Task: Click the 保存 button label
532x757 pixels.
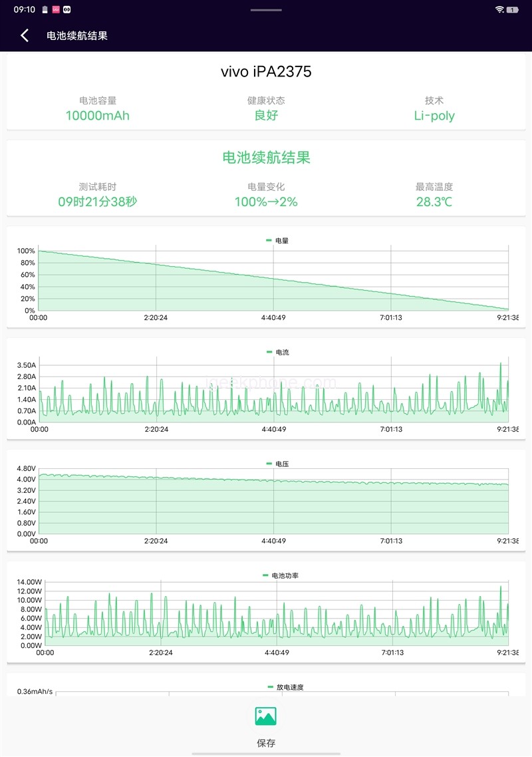Action: (x=266, y=743)
